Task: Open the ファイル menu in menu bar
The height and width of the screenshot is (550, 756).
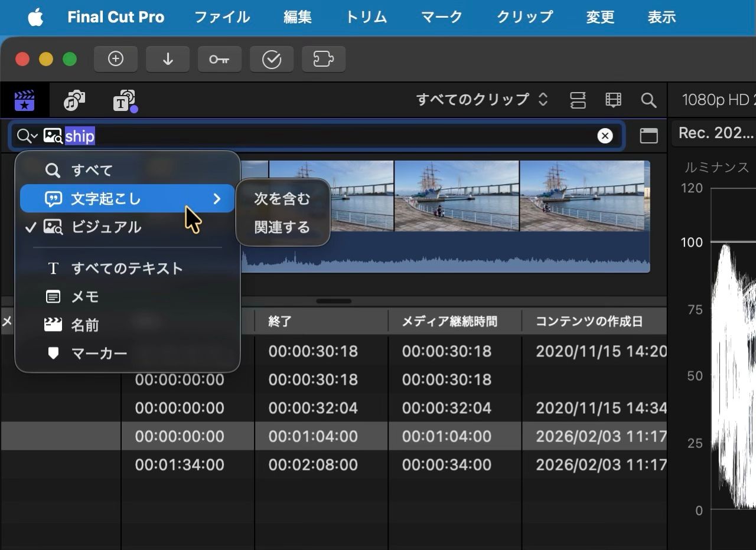Action: (x=222, y=17)
